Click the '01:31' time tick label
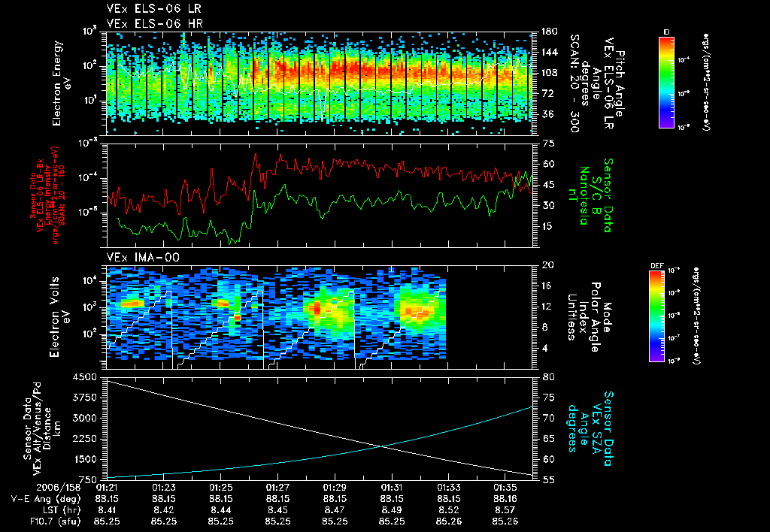This screenshot has width=770, height=532. click(x=391, y=488)
